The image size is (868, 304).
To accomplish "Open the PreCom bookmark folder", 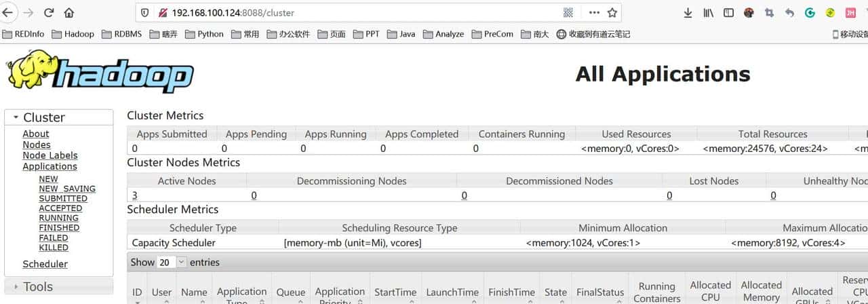I will coord(492,34).
